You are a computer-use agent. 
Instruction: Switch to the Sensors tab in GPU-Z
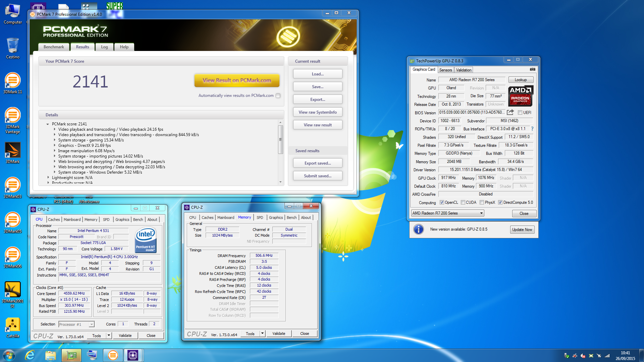445,70
